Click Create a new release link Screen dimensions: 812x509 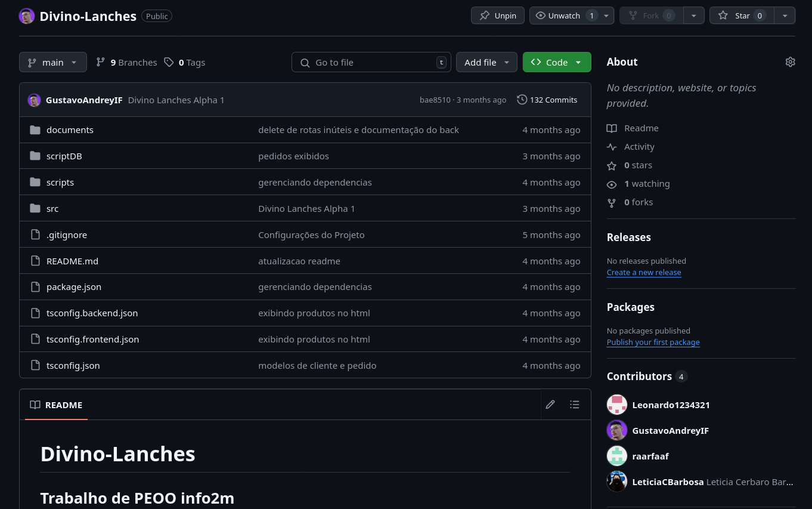[643, 273]
